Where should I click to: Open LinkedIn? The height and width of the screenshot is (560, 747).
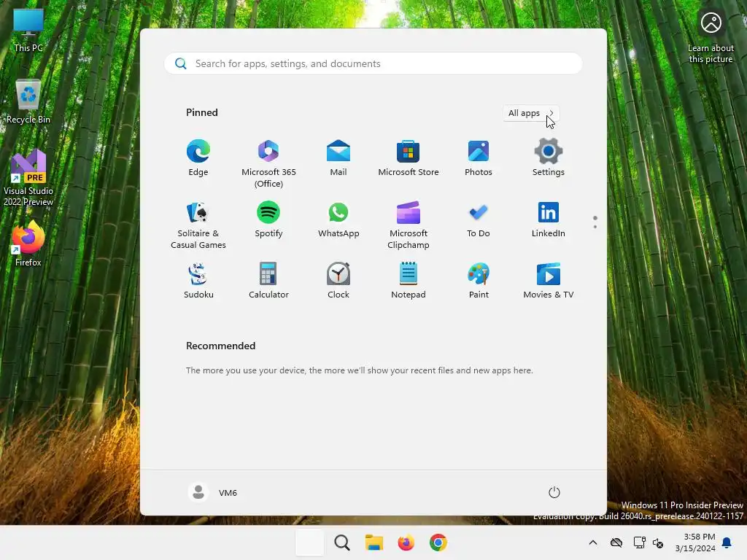[549, 219]
